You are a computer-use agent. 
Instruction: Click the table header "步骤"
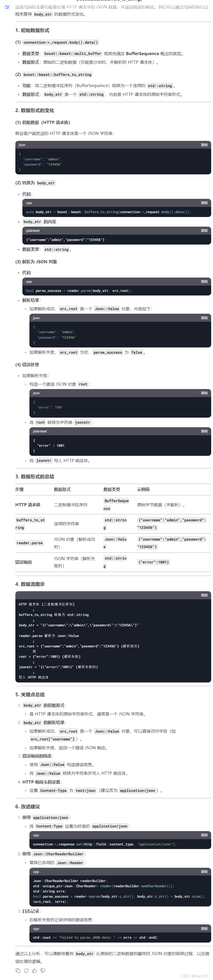point(20,489)
